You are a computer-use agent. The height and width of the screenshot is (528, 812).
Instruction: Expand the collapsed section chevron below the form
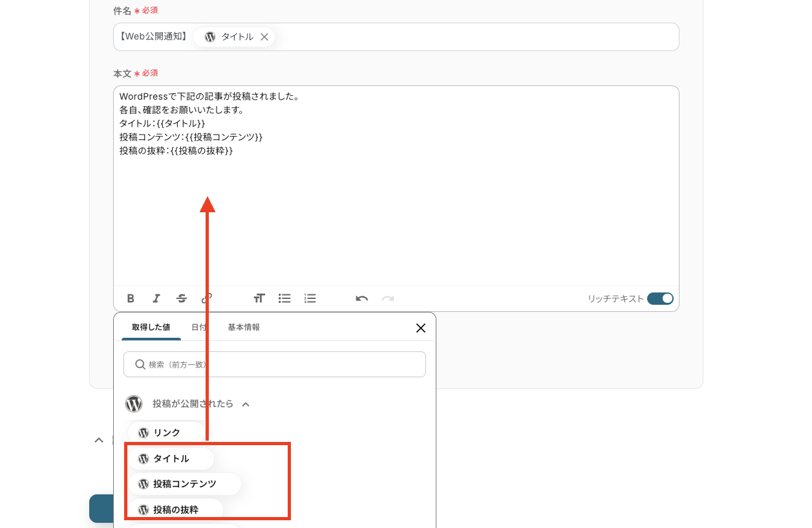pyautogui.click(x=99, y=440)
